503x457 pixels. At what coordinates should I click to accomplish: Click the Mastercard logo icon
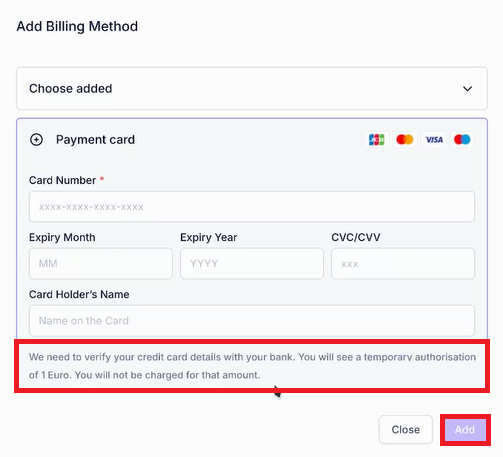(x=405, y=139)
